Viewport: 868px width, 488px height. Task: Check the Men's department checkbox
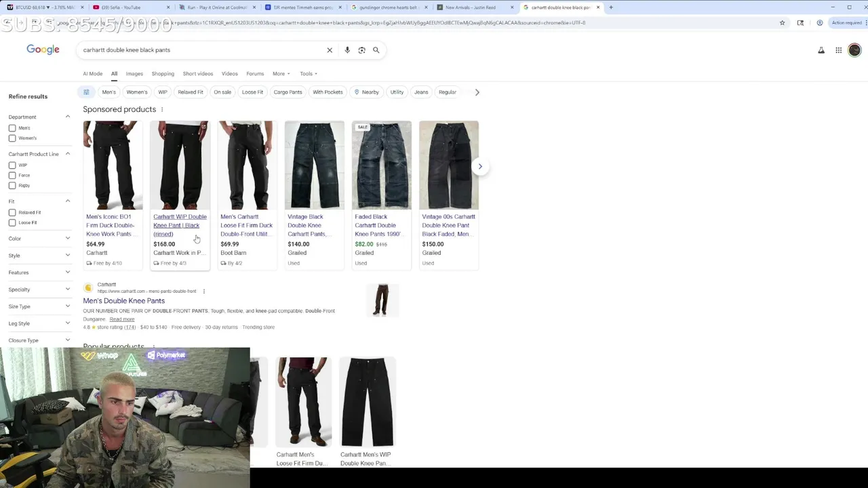pos(12,128)
